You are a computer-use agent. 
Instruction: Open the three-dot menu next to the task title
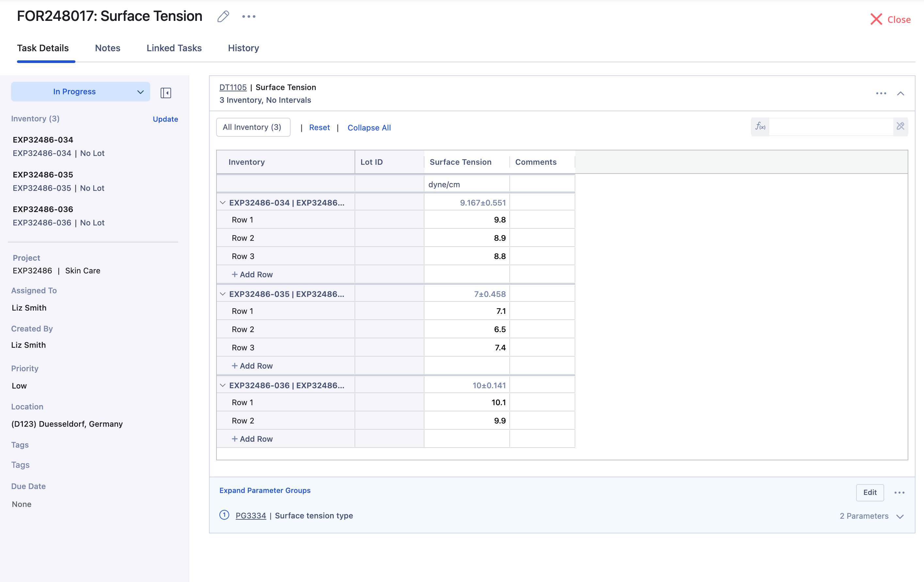click(x=249, y=17)
